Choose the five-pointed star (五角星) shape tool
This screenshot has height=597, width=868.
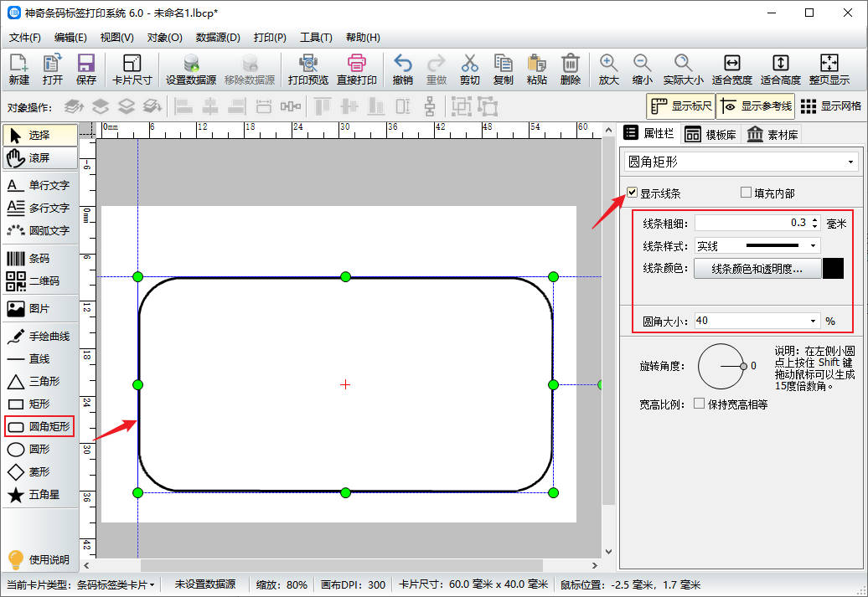pos(39,495)
